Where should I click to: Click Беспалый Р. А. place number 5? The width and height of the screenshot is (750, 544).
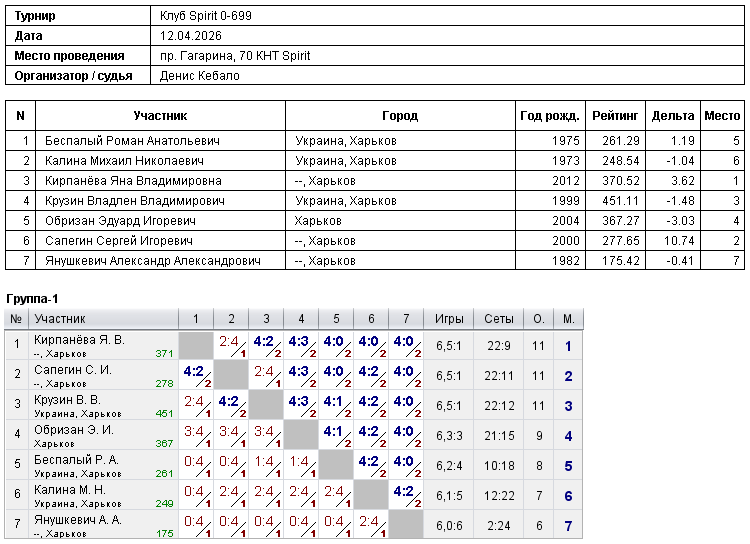click(568, 466)
